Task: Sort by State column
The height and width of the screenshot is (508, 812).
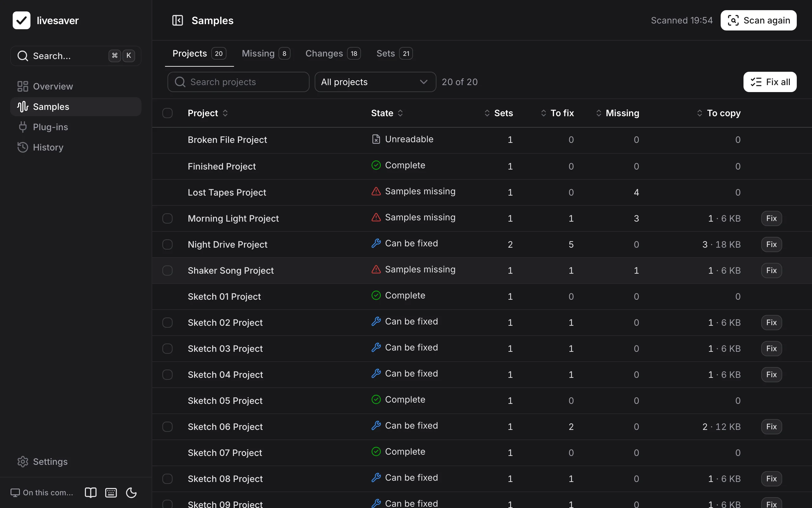Action: pyautogui.click(x=387, y=113)
